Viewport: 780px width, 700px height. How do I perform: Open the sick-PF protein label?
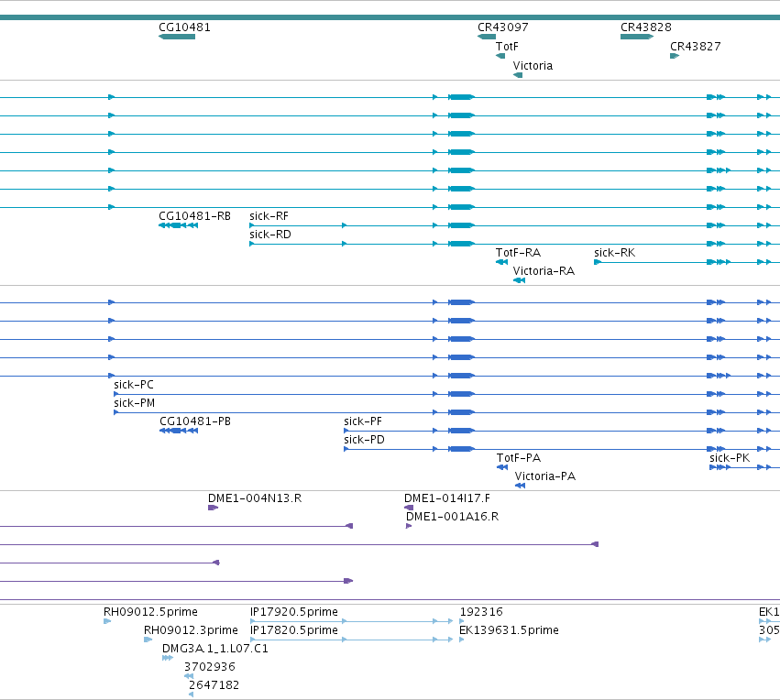[363, 421]
